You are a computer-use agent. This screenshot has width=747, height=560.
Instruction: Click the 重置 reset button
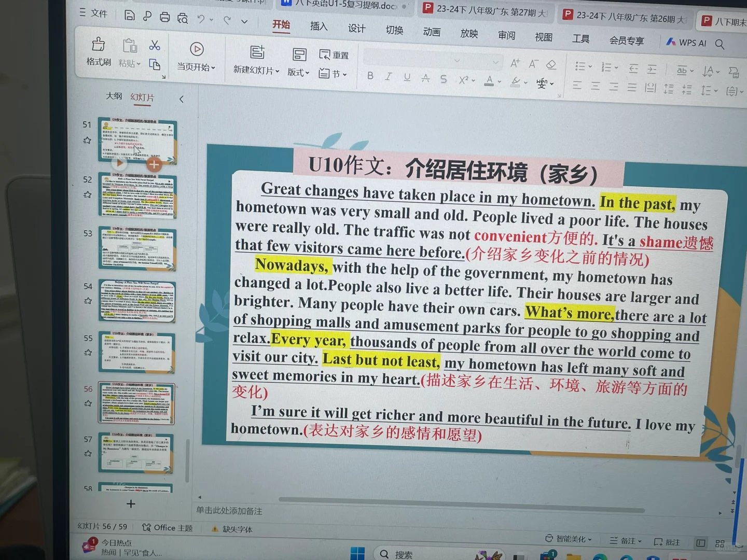pyautogui.click(x=334, y=55)
